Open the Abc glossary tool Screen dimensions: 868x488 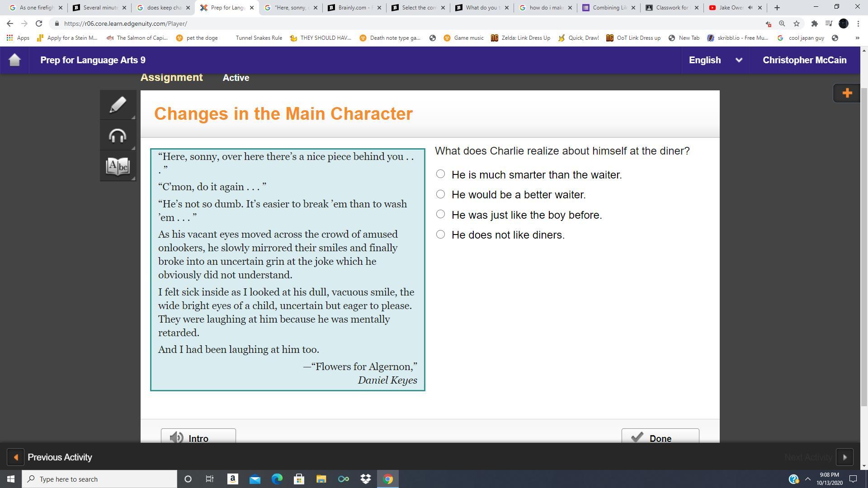click(118, 166)
